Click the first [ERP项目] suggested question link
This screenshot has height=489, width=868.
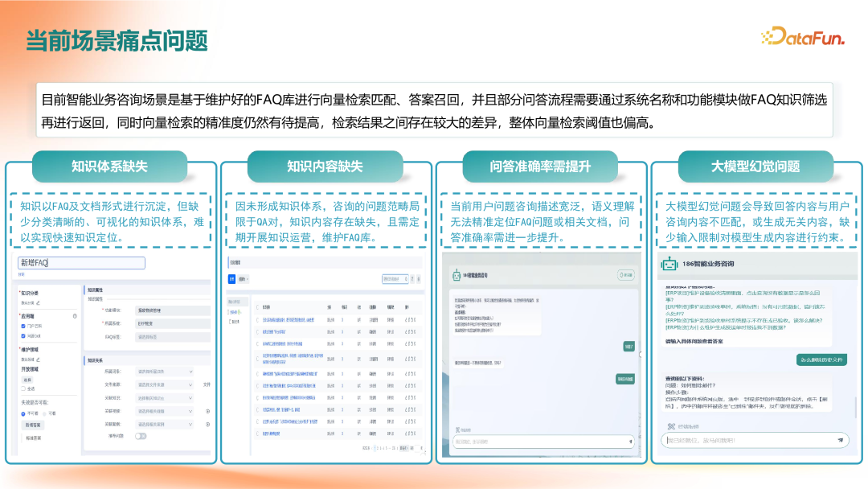coord(742,296)
